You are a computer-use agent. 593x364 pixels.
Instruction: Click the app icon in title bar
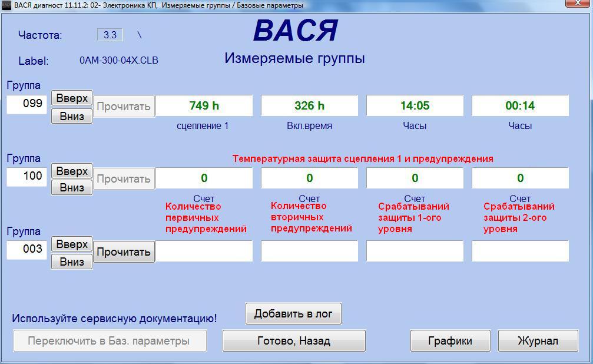[6, 5]
